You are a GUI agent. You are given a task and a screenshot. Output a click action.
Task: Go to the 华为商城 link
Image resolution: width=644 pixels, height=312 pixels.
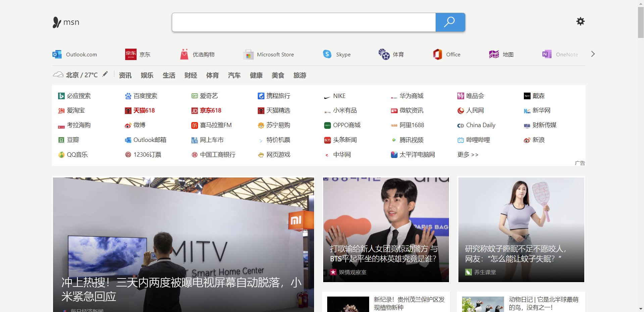point(411,96)
